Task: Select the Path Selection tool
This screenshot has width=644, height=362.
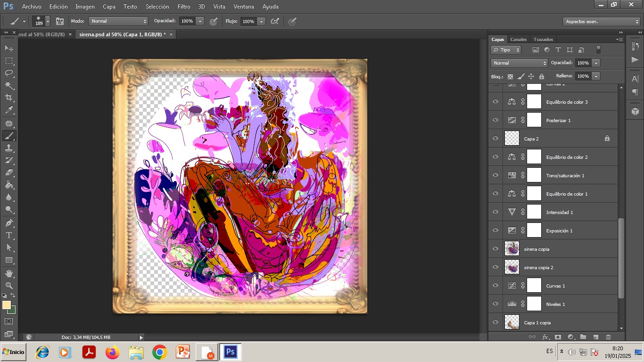Action: tap(9, 247)
